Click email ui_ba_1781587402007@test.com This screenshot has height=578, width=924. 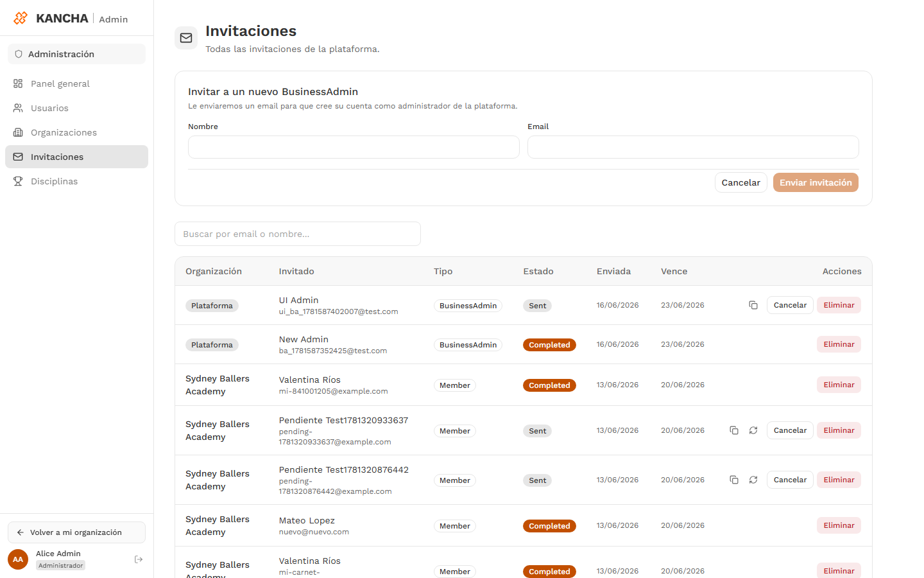pyautogui.click(x=338, y=311)
